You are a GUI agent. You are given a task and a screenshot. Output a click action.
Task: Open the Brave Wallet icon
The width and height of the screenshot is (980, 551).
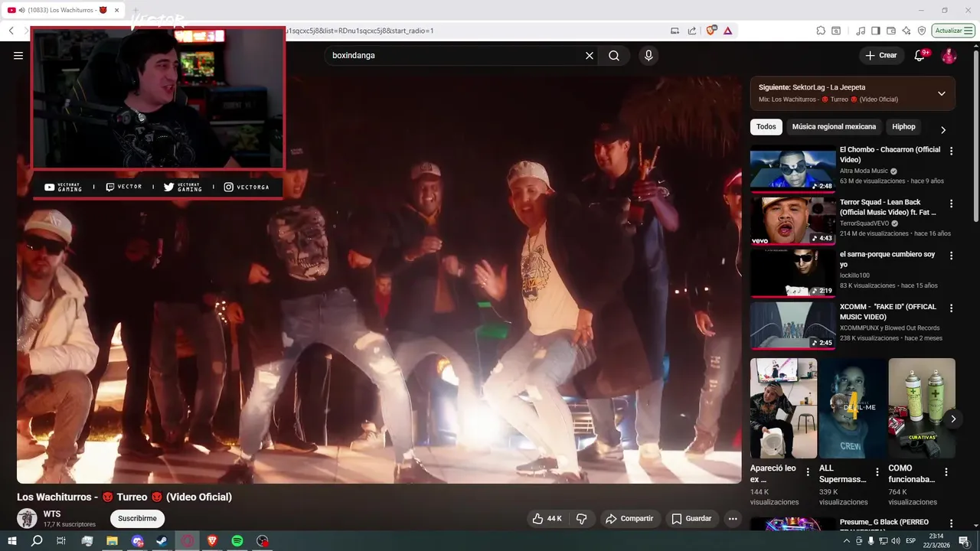click(x=890, y=31)
